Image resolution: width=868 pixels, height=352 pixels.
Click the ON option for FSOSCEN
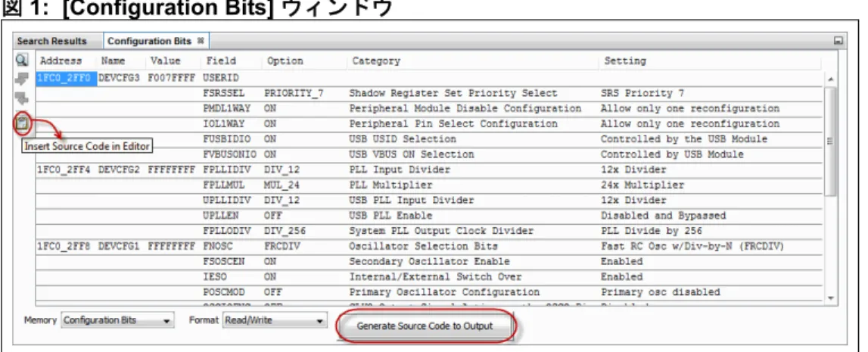pyautogui.click(x=270, y=261)
